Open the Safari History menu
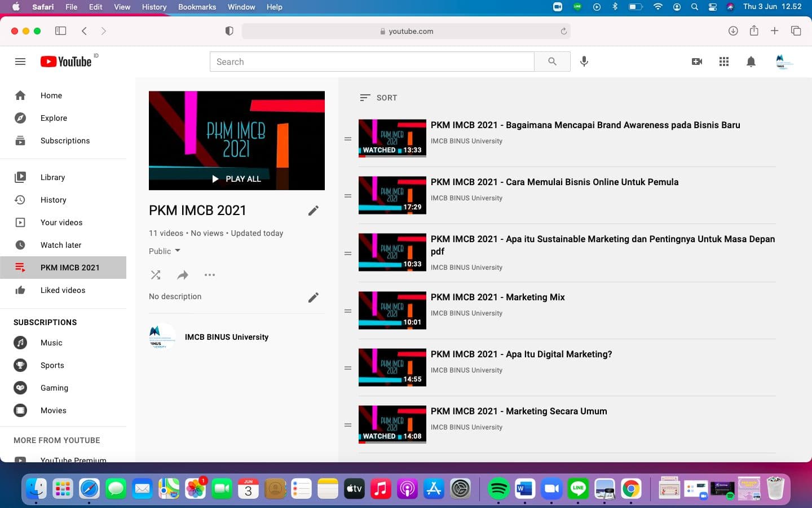 (154, 7)
